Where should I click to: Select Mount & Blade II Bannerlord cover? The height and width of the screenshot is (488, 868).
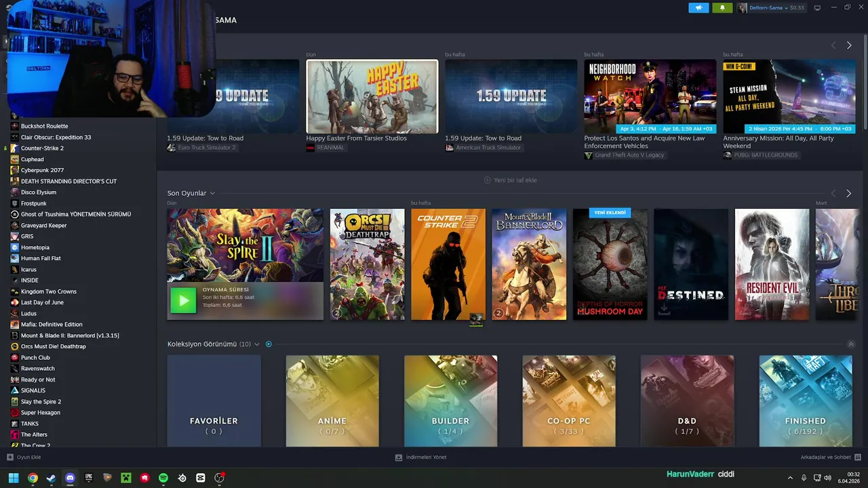point(529,264)
